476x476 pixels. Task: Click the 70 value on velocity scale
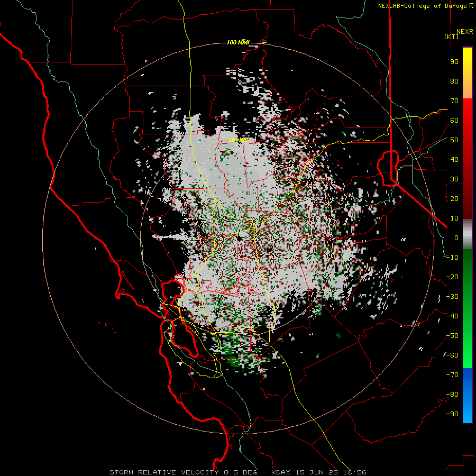point(454,101)
